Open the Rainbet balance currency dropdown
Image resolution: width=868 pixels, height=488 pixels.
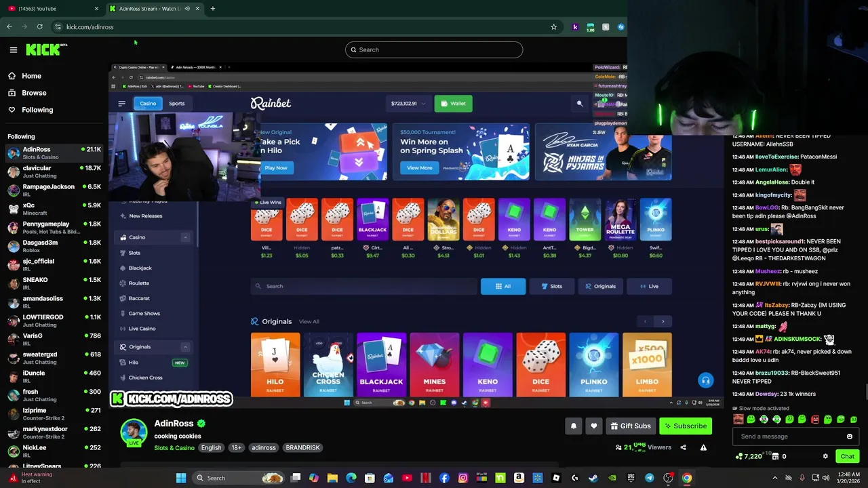(423, 104)
